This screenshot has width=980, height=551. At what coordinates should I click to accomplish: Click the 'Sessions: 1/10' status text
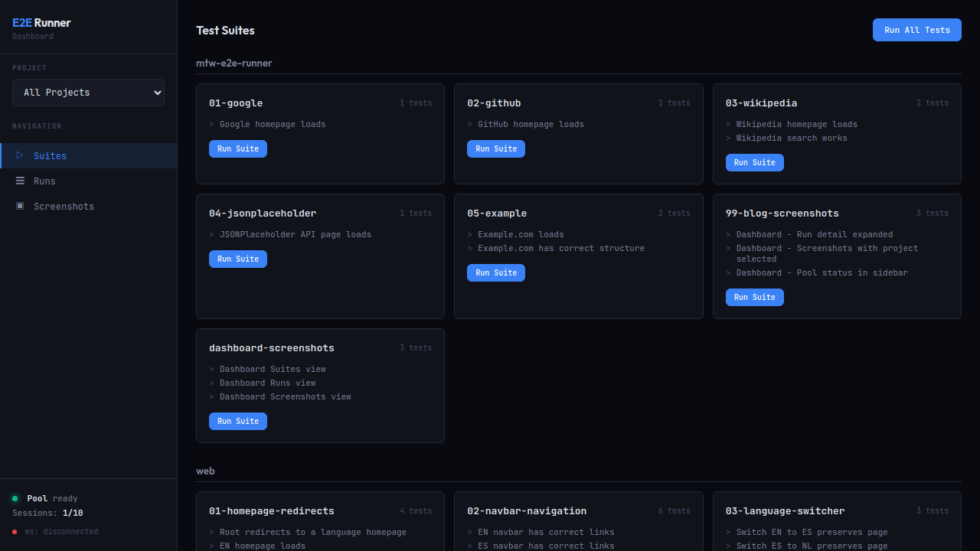[x=47, y=513]
